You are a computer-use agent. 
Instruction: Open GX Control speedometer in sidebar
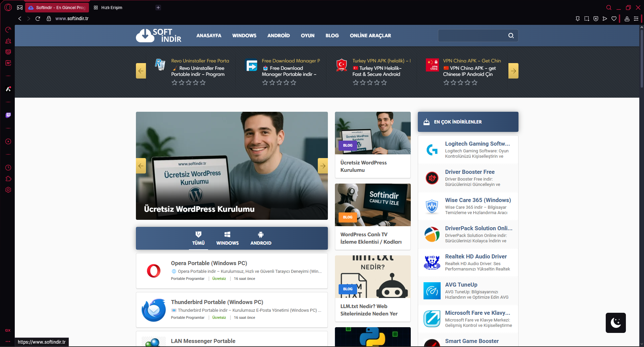pos(8,30)
